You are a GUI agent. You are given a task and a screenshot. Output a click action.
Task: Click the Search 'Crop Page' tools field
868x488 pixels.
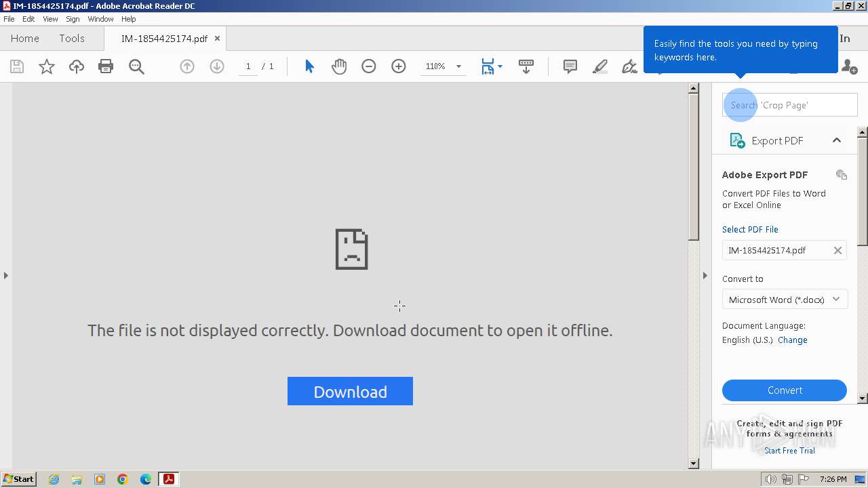click(790, 105)
